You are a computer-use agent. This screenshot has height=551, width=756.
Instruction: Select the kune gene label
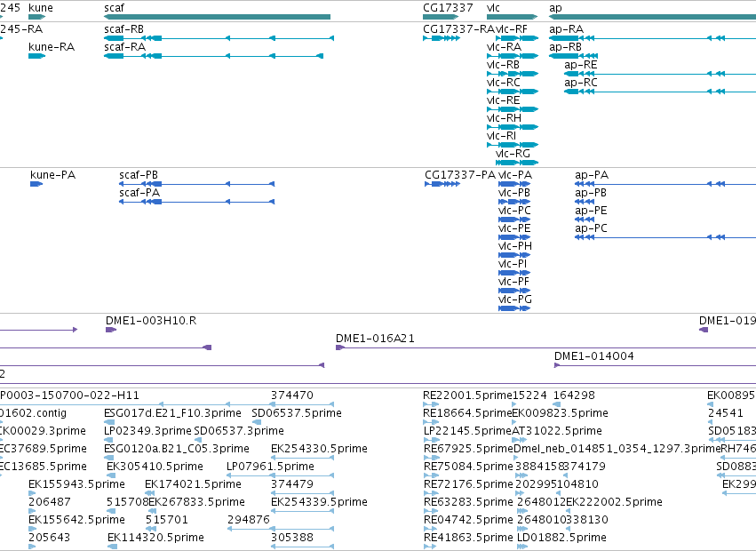(41, 8)
